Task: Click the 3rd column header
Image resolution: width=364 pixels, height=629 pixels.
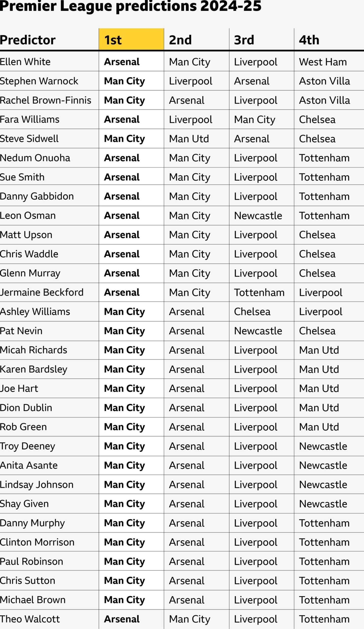Action: (244, 40)
